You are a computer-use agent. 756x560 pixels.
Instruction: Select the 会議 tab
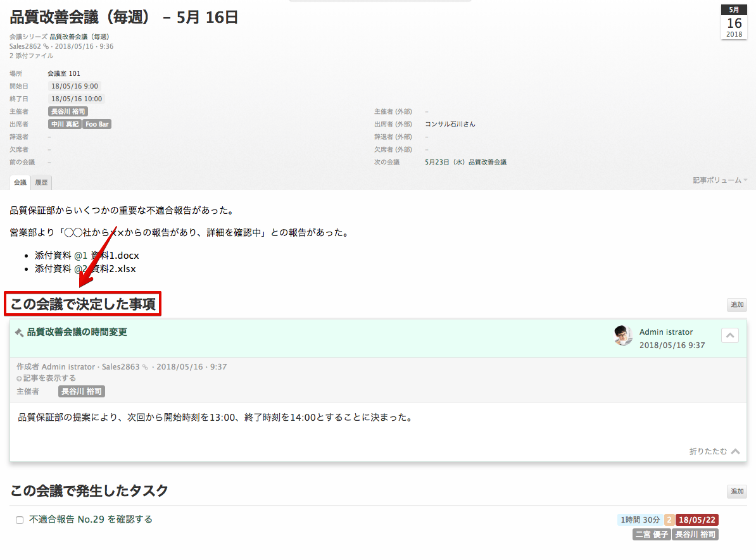click(20, 182)
